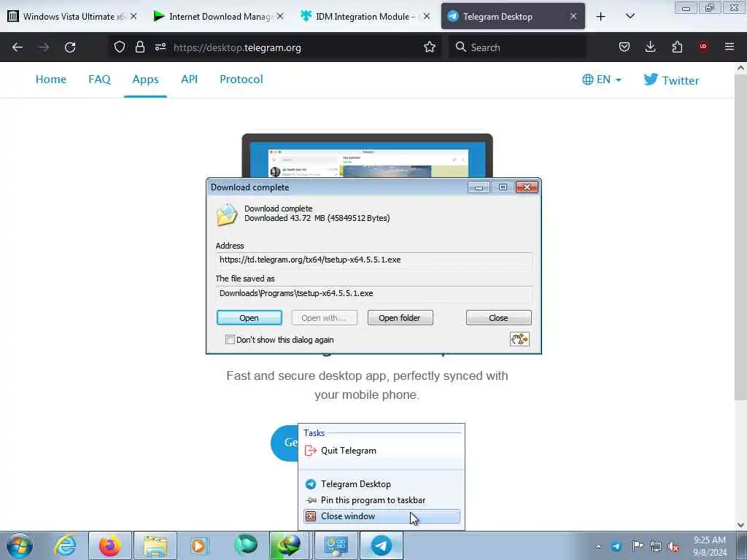The width and height of the screenshot is (747, 560).
Task: Click the green globe taskbar icon
Action: pyautogui.click(x=245, y=545)
